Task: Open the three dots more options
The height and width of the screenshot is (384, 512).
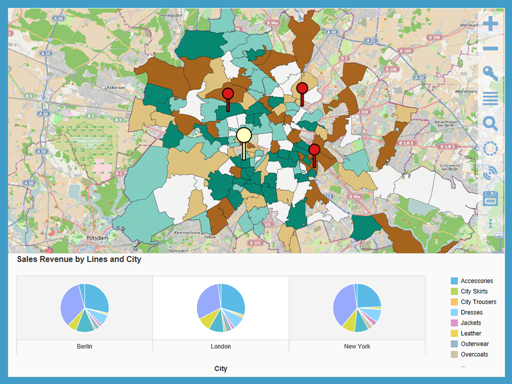Action: click(x=490, y=223)
